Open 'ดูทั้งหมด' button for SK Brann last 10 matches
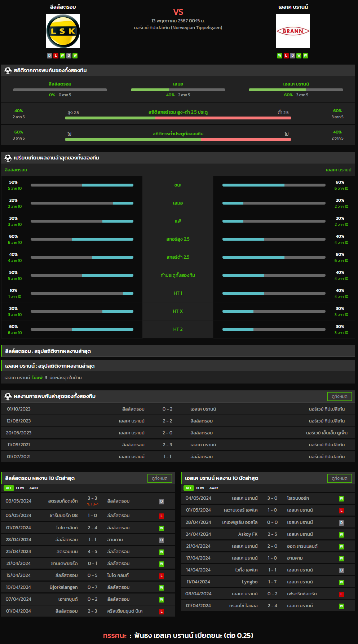This screenshot has height=644, width=358. [340, 478]
